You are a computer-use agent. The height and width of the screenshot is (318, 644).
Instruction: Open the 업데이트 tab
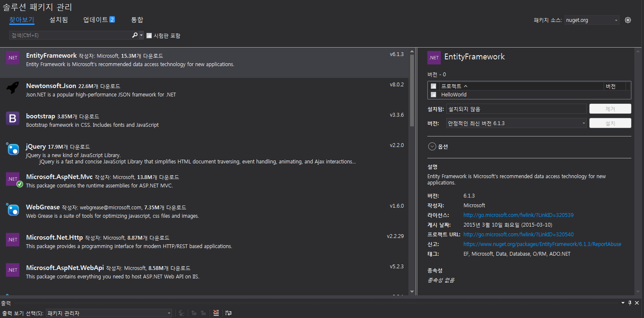[95, 20]
